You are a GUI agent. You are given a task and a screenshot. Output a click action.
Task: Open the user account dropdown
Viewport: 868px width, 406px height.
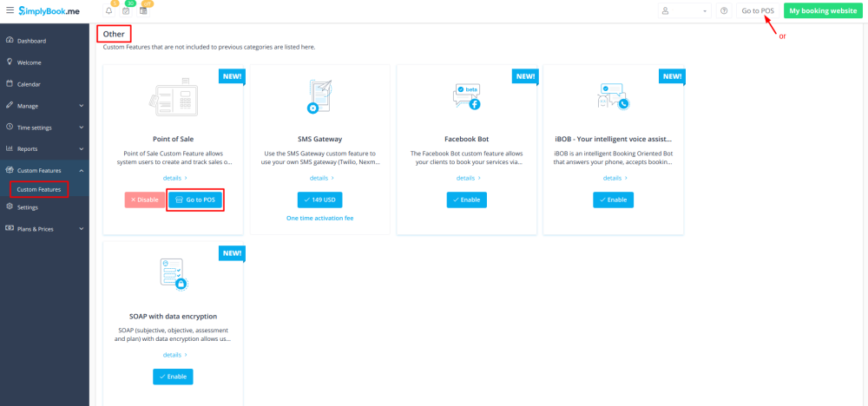pyautogui.click(x=684, y=11)
